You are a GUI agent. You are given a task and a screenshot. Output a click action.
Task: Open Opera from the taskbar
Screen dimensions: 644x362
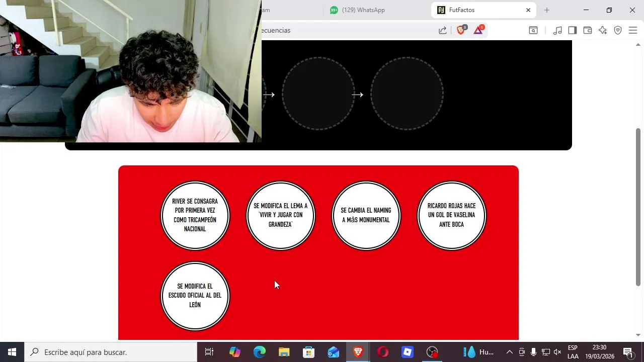click(x=383, y=352)
